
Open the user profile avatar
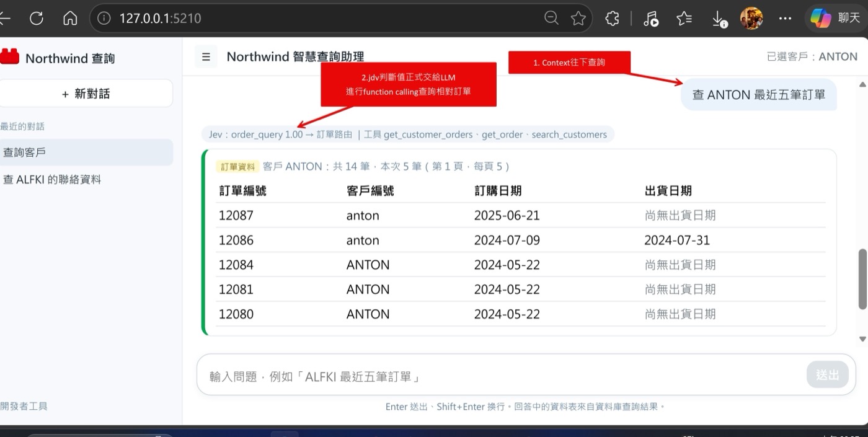(751, 18)
